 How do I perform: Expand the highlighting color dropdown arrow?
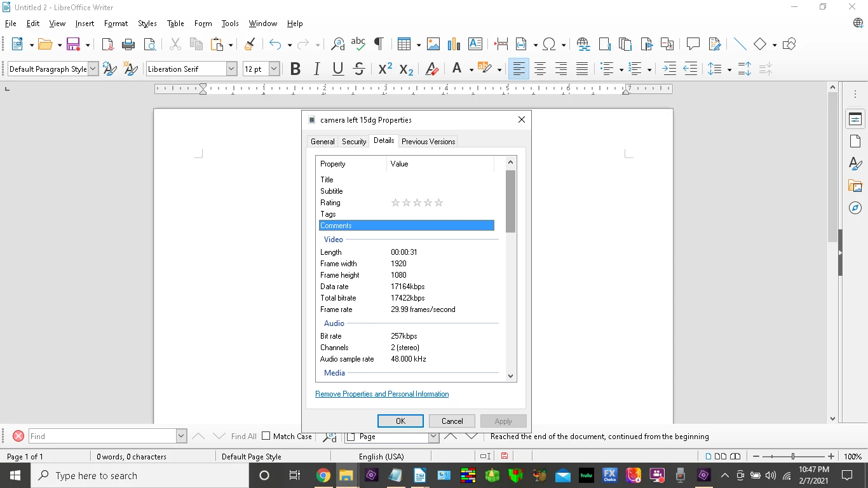coord(499,69)
